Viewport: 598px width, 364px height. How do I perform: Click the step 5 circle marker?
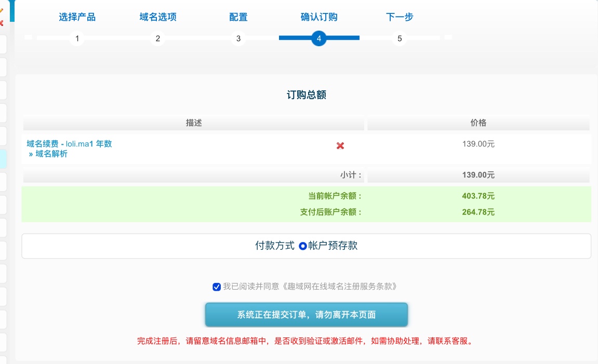pyautogui.click(x=399, y=38)
